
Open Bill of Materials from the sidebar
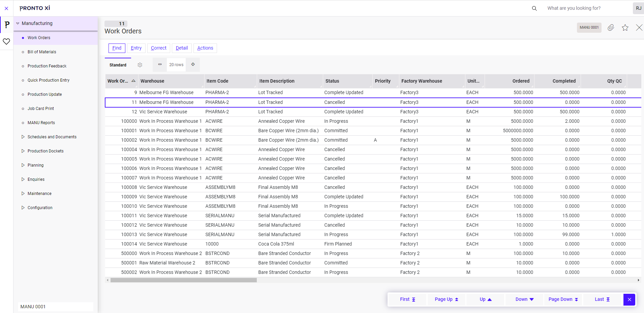[42, 52]
